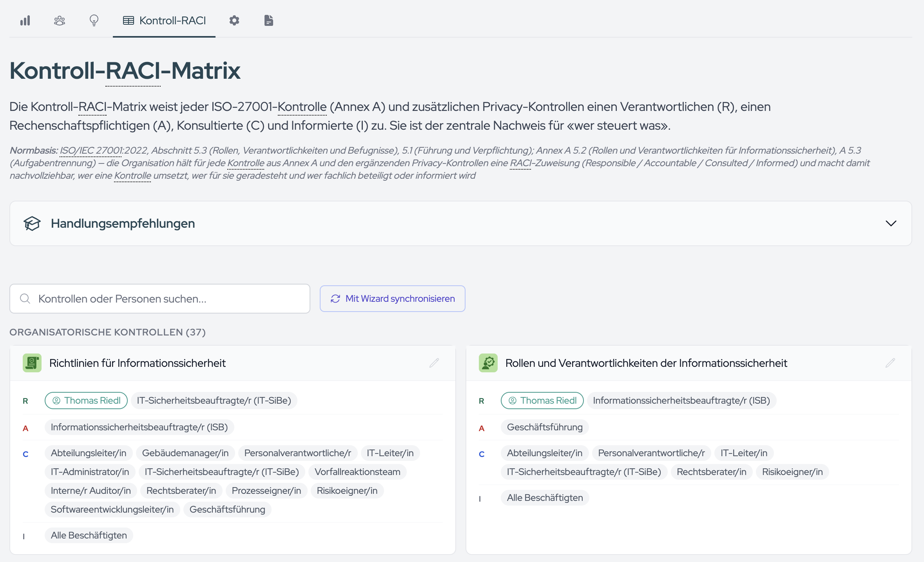Click underlined RACI in RACI-Zuweisung
The width and height of the screenshot is (924, 562).
(x=520, y=163)
